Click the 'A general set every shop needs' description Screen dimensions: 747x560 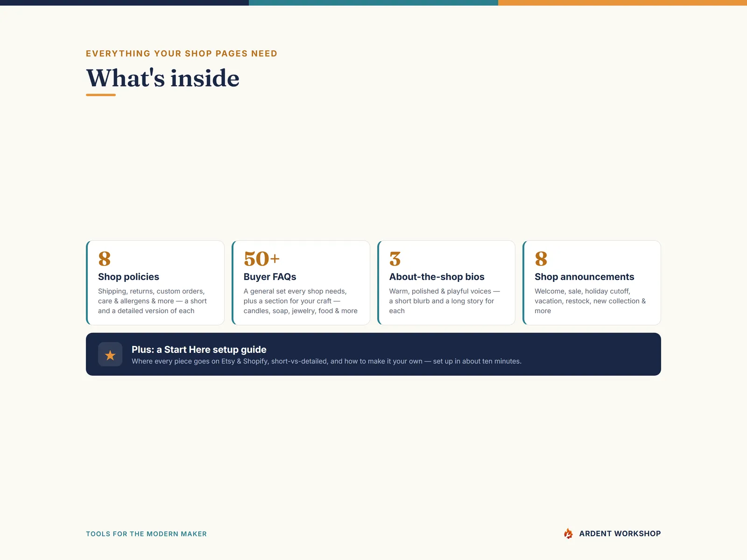coord(301,301)
